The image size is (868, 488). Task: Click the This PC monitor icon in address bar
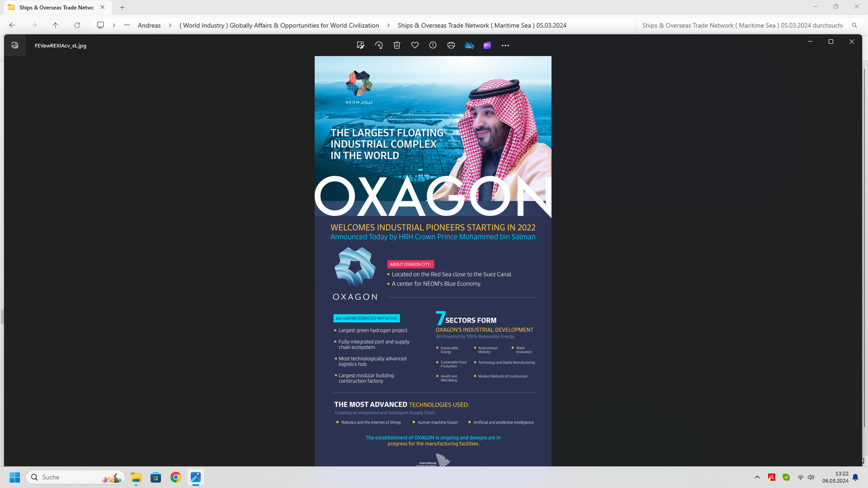100,25
